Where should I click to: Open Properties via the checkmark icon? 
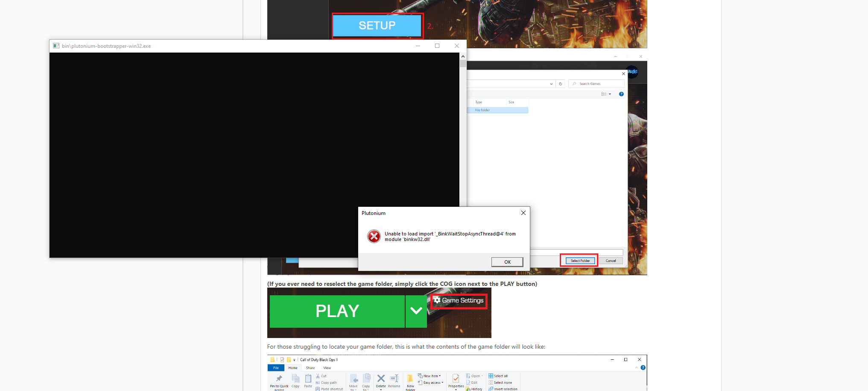(456, 379)
